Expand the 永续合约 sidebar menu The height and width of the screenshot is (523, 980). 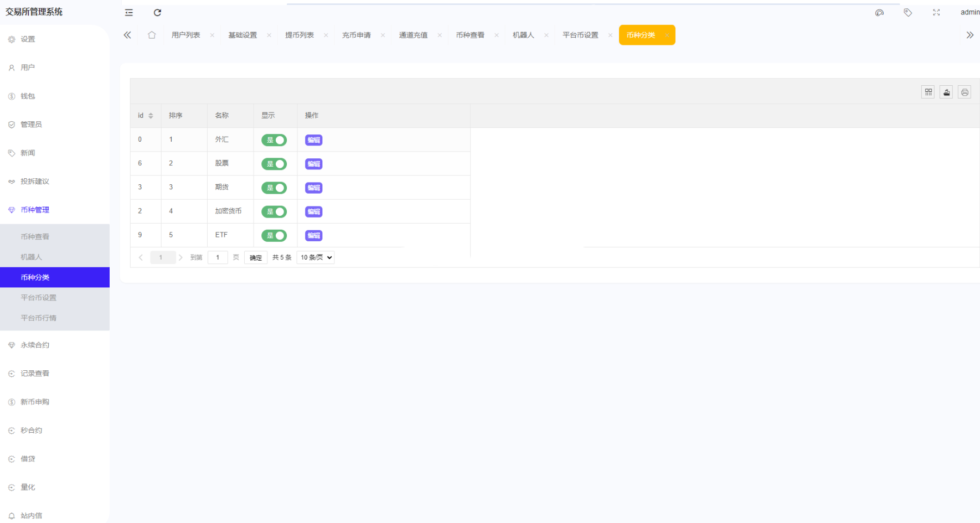35,345
